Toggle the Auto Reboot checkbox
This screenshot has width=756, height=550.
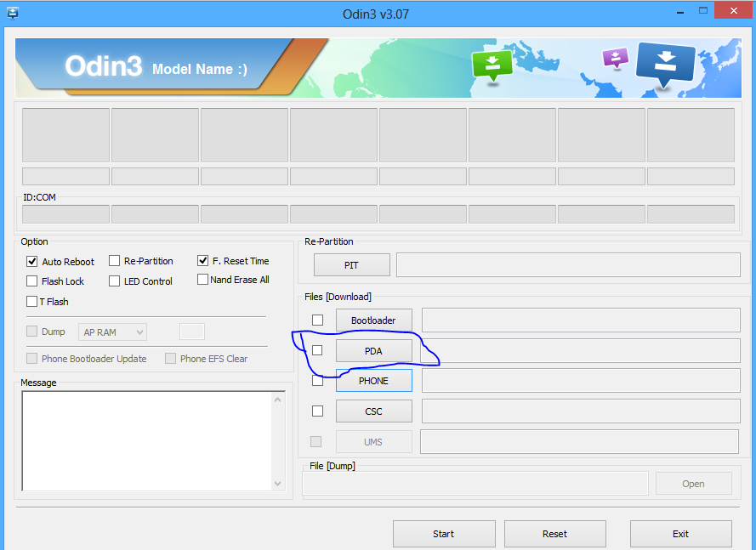[x=31, y=261]
